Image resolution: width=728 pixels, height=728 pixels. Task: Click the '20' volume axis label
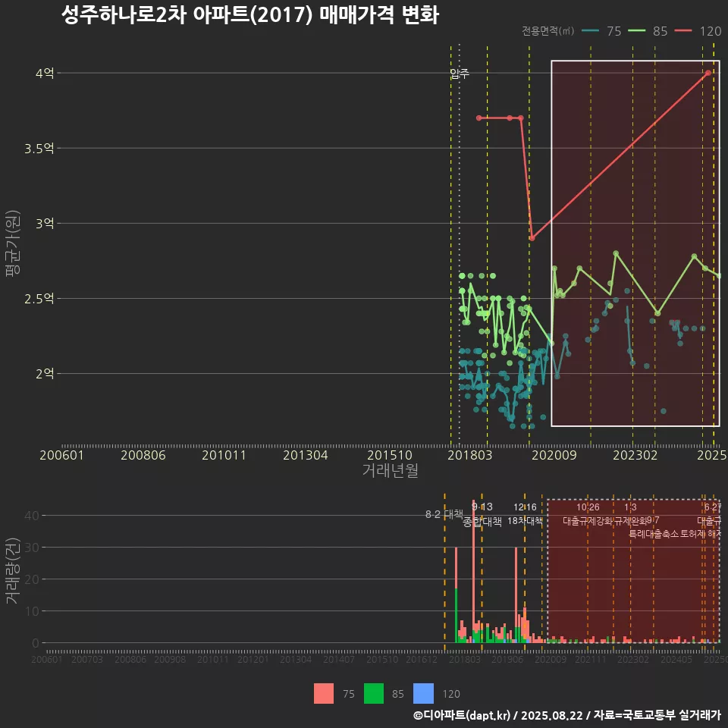coord(32,579)
